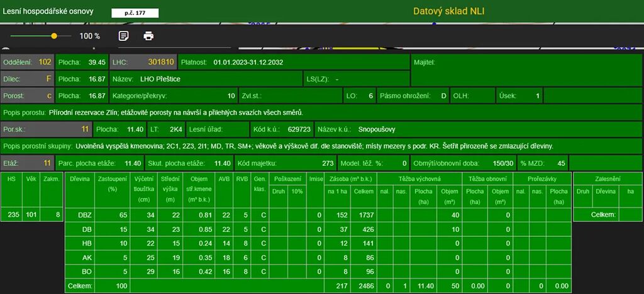This screenshot has width=644, height=294.
Task: Click the Porost c field
Action: click(x=28, y=96)
